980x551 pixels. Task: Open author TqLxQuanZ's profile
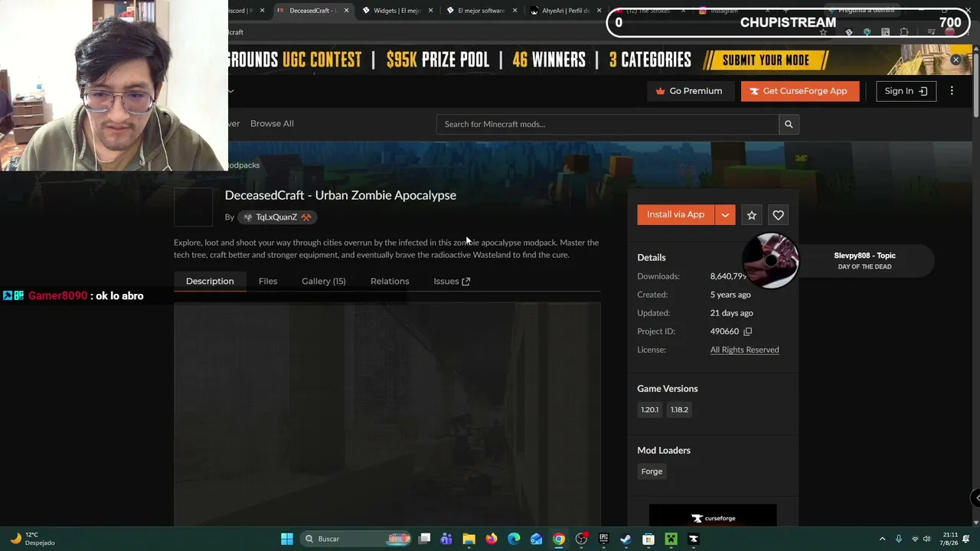(x=276, y=217)
